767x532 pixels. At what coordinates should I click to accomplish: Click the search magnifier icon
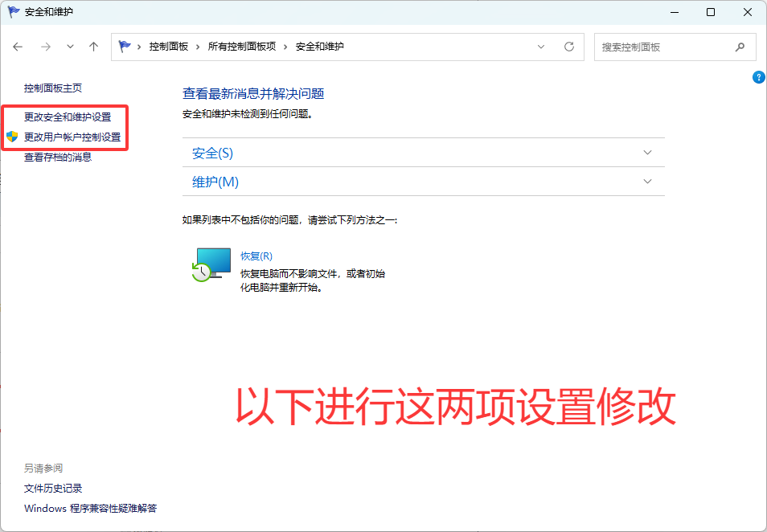coord(740,47)
